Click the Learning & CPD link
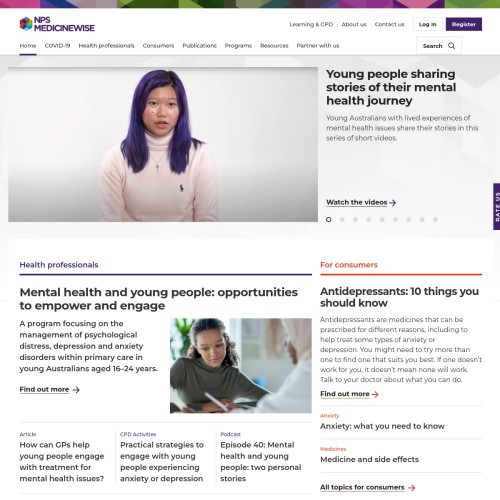This screenshot has height=500, width=500. coord(311,24)
